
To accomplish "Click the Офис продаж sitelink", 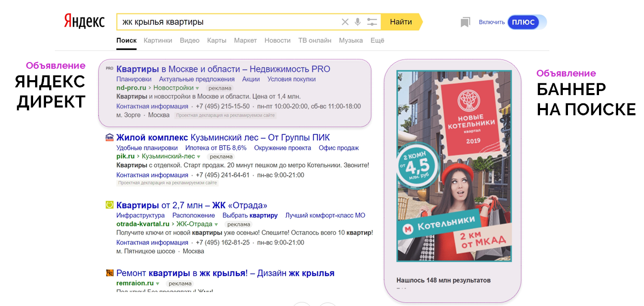I will click(x=339, y=148).
